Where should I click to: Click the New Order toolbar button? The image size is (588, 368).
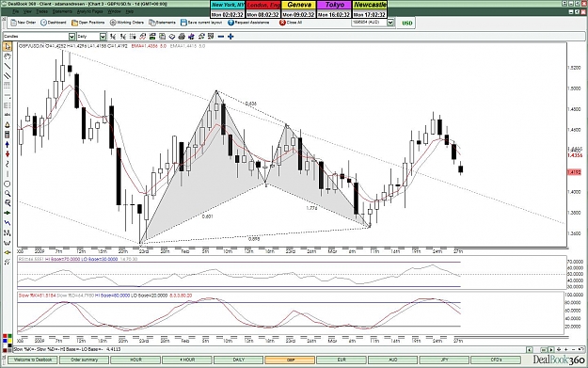(24, 23)
